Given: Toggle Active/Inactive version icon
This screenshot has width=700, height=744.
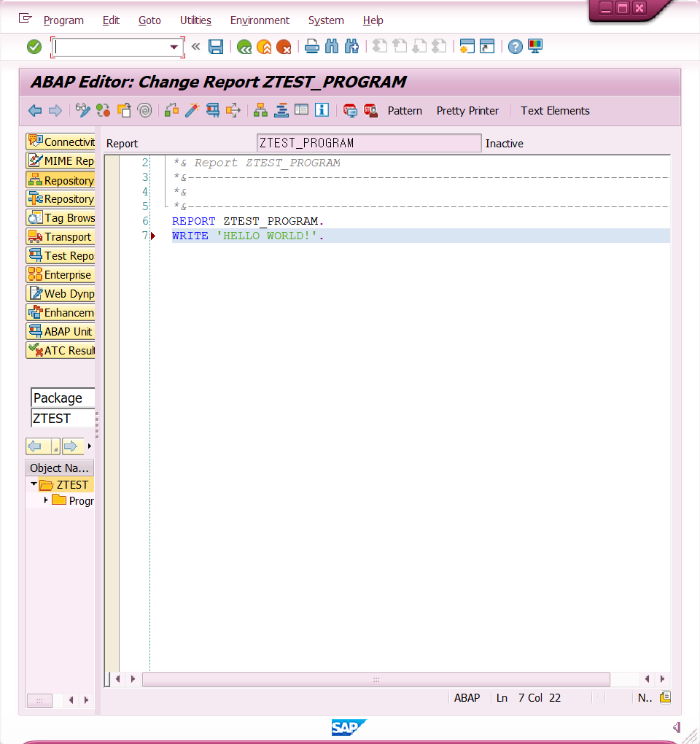Looking at the screenshot, I should coord(104,110).
